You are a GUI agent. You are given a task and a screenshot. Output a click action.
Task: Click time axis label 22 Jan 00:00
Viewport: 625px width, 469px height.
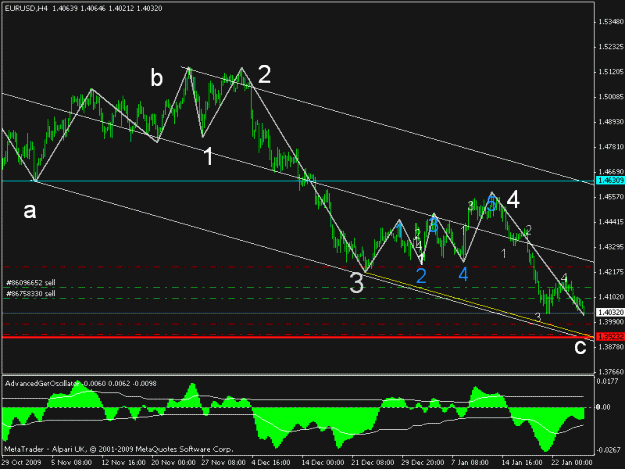click(572, 462)
